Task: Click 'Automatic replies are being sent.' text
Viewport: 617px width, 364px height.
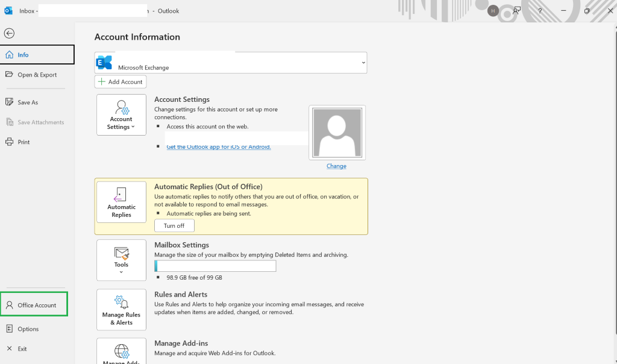Action: pyautogui.click(x=208, y=214)
